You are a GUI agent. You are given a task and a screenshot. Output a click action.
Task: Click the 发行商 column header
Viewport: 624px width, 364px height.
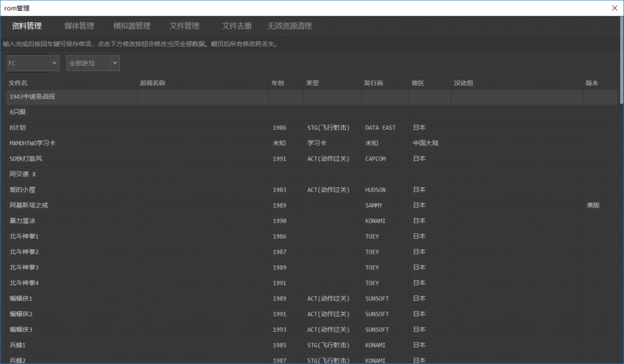pyautogui.click(x=373, y=83)
